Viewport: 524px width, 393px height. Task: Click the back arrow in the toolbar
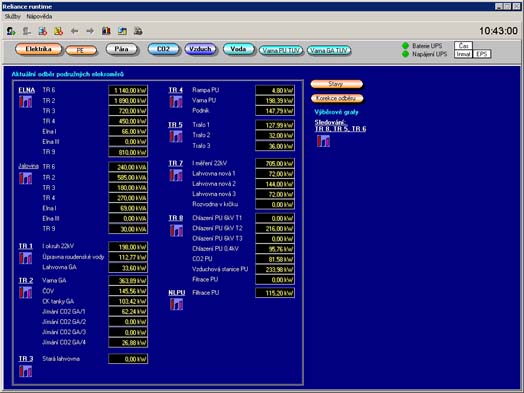point(74,31)
